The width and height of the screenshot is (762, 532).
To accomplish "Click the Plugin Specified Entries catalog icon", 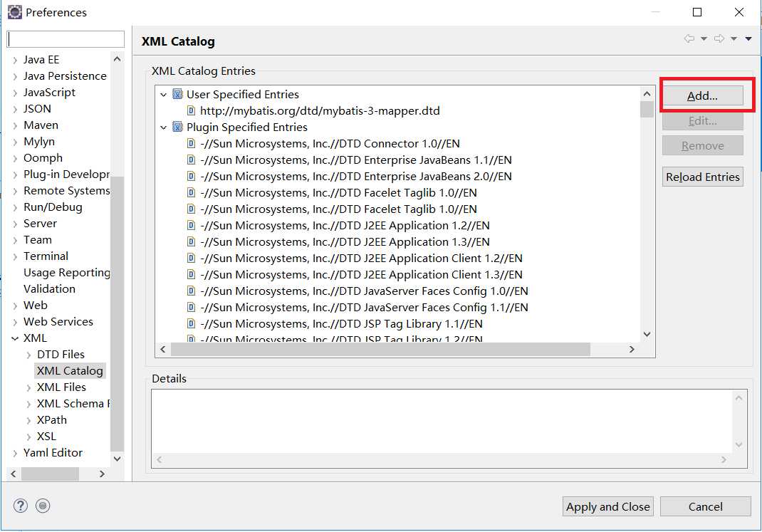I will 178,127.
